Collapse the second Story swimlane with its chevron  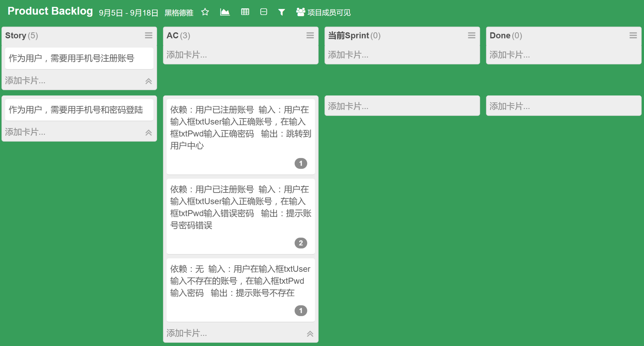coord(149,133)
